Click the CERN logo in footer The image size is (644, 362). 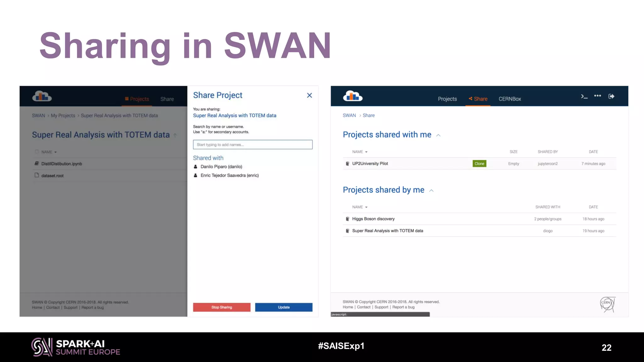(608, 304)
